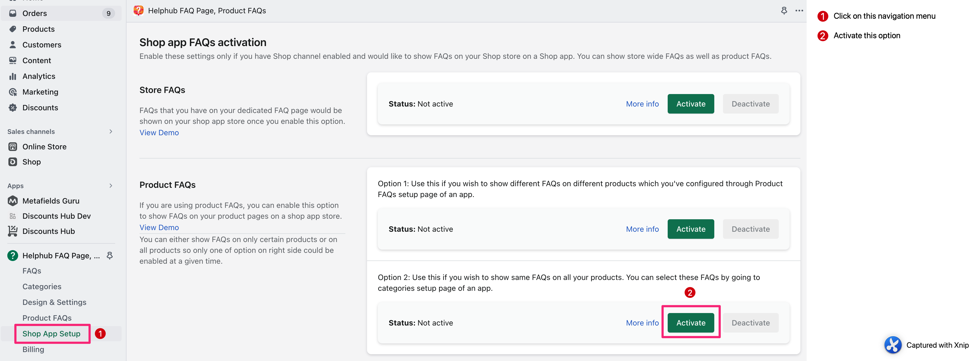Activate Product FAQs Option 2
This screenshot has width=980, height=361.
click(690, 323)
